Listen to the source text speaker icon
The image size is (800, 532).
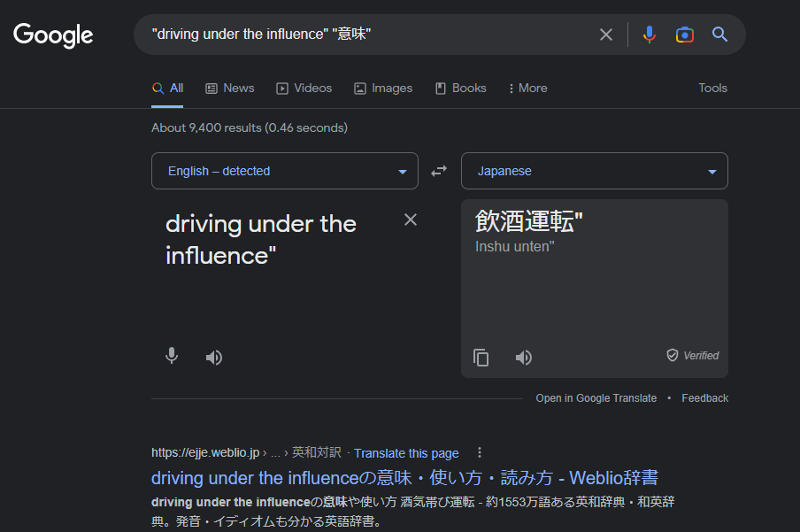tap(214, 358)
